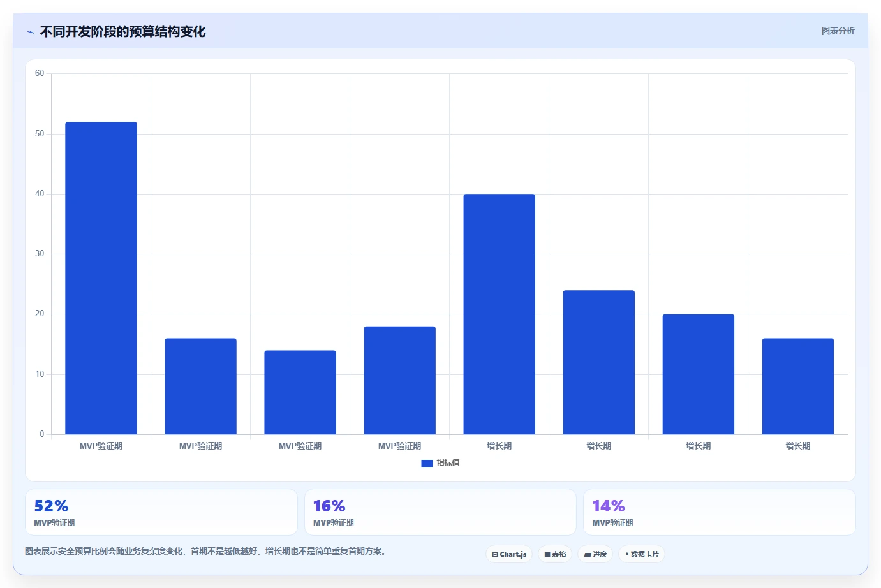Image resolution: width=881 pixels, height=588 pixels.
Task: Click the MVP验证期 bar with value 18
Action: coord(399,380)
